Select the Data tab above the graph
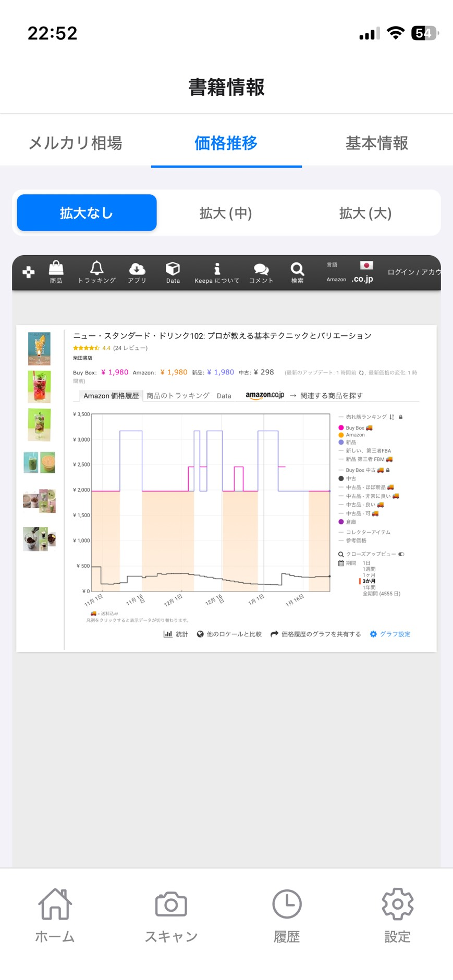Viewport: 453px width, 980px height. [224, 396]
